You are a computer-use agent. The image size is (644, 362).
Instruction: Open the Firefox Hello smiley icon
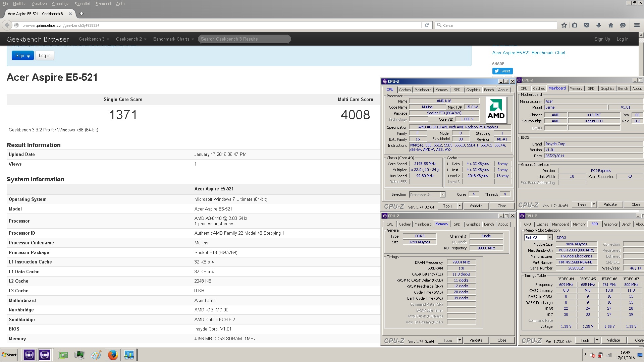[623, 25]
